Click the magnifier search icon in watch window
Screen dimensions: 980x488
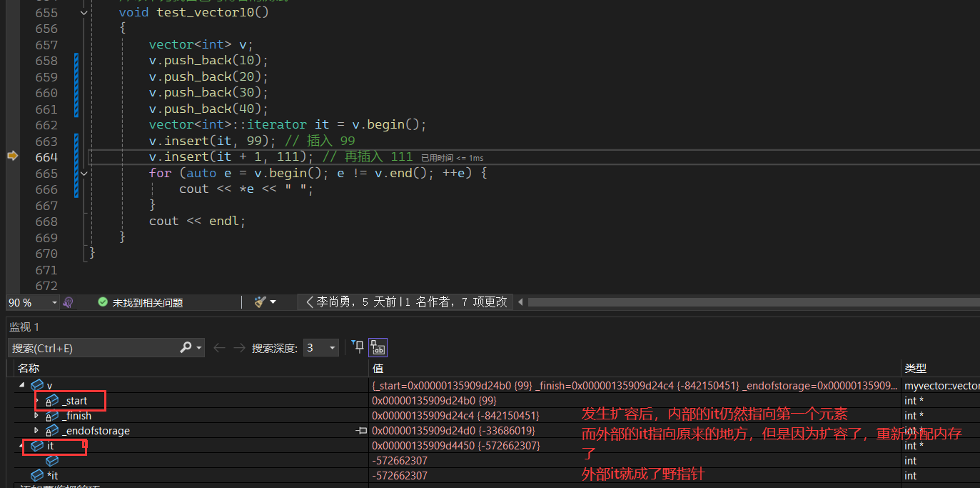click(186, 348)
